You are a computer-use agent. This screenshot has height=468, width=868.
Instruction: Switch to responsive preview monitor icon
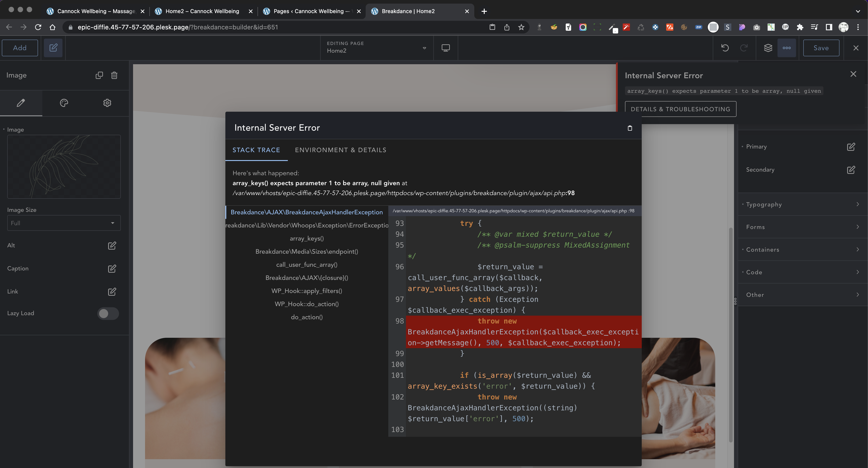(445, 48)
